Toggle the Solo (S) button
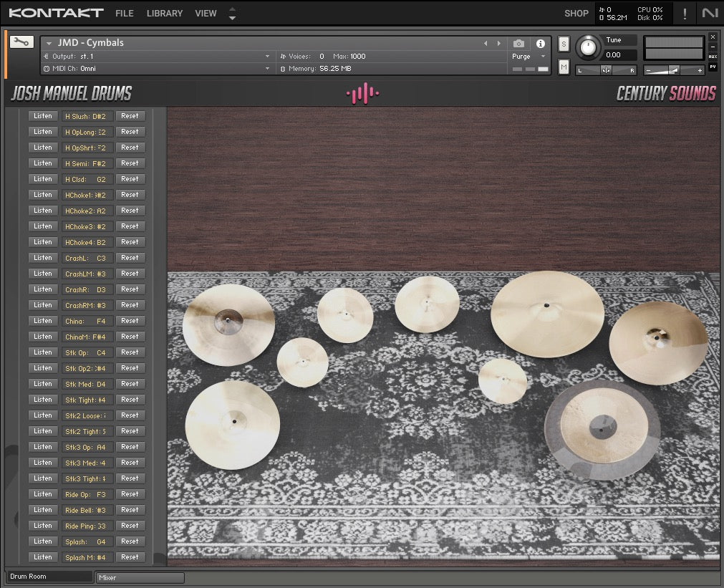Image resolution: width=724 pixels, height=588 pixels. point(564,44)
